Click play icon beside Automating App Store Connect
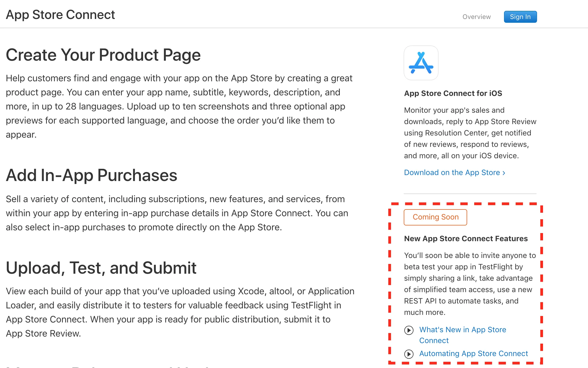This screenshot has width=588, height=368. 409,354
